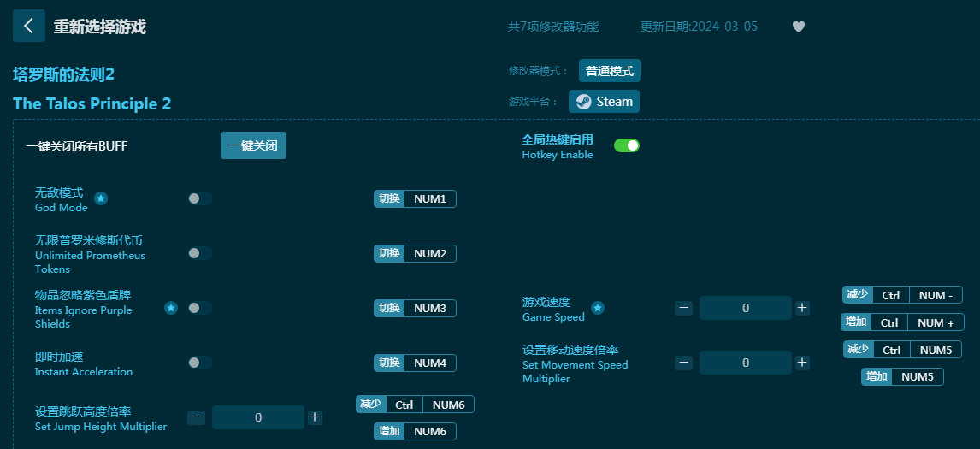Click the Game Speed value field
This screenshot has height=449, width=980.
745,308
